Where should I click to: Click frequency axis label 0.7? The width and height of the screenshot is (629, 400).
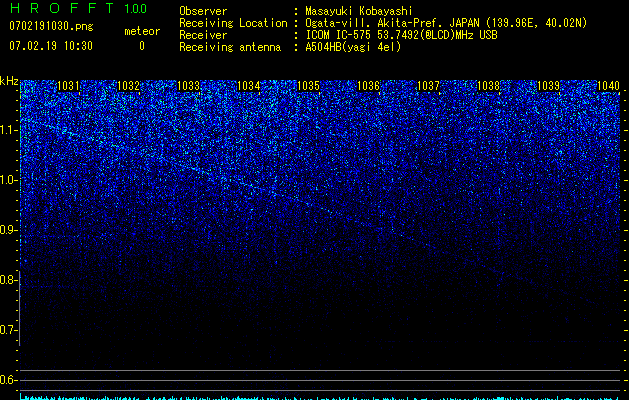[9, 330]
